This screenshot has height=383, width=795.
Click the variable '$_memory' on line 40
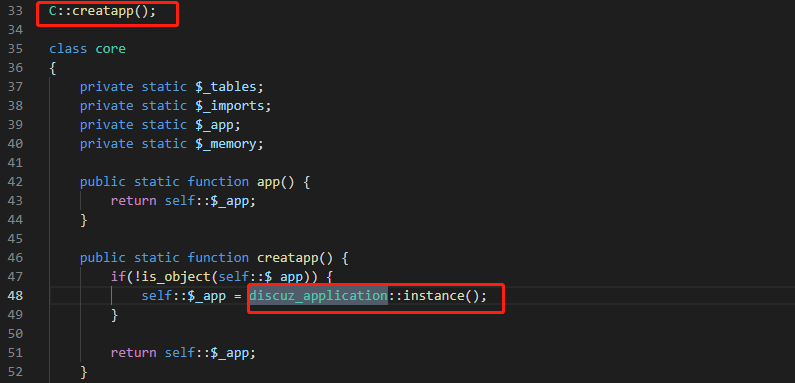[226, 144]
